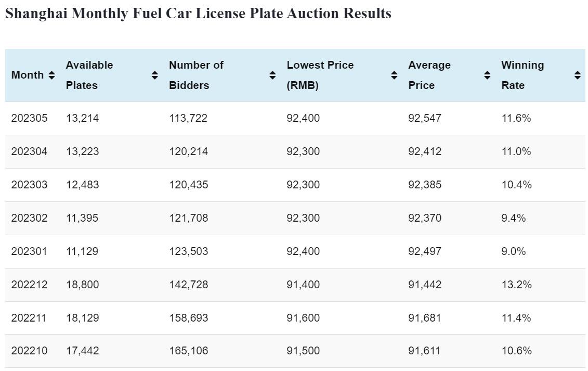
Task: Click the 202304 row month cell
Action: (29, 151)
